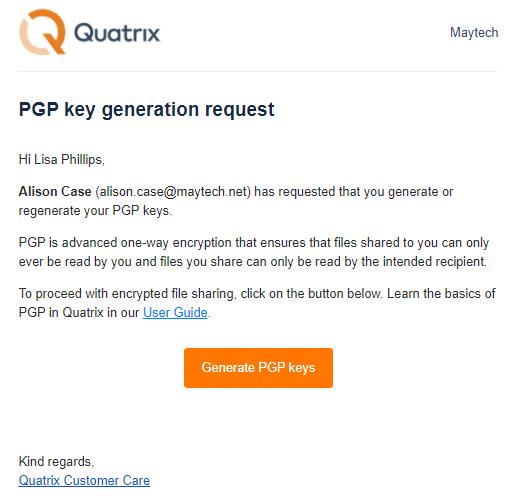Click the orange Quatrix Q logo icon

[x=42, y=32]
